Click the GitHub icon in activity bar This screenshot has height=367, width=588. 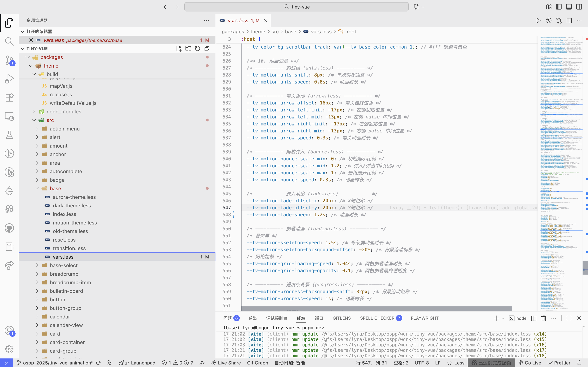click(9, 228)
